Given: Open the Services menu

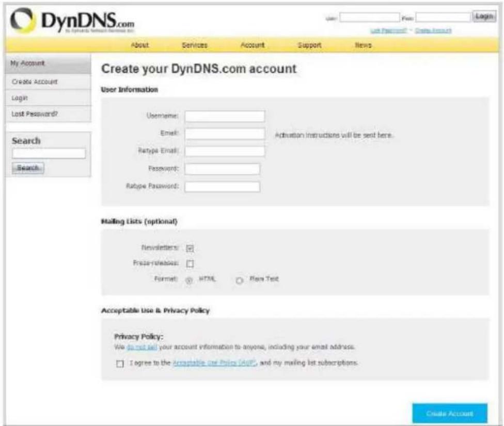Looking at the screenshot, I should [x=195, y=45].
